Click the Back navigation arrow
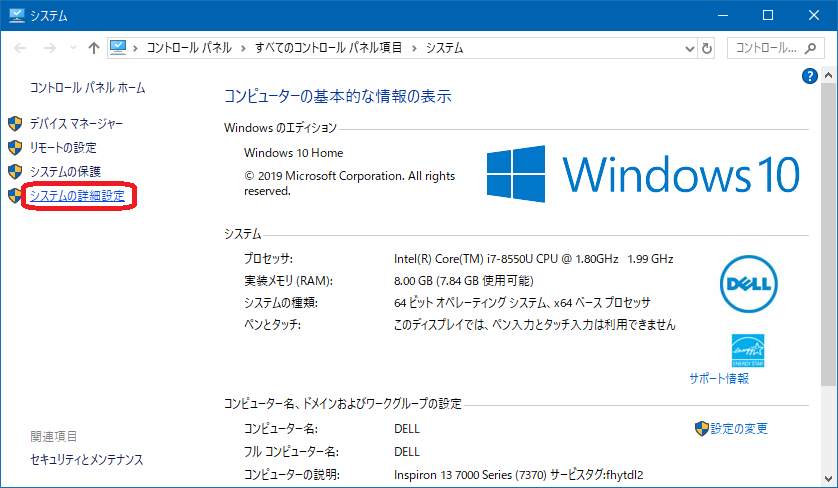 (x=20, y=48)
